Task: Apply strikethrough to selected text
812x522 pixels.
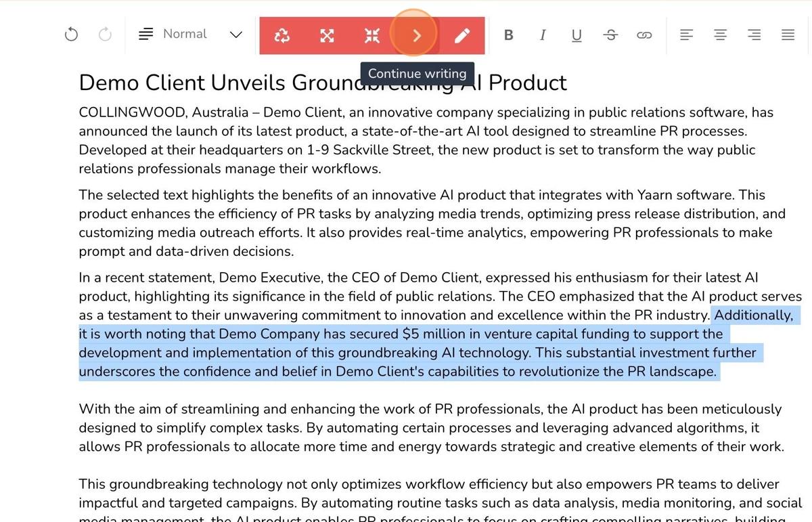Action: (610, 35)
